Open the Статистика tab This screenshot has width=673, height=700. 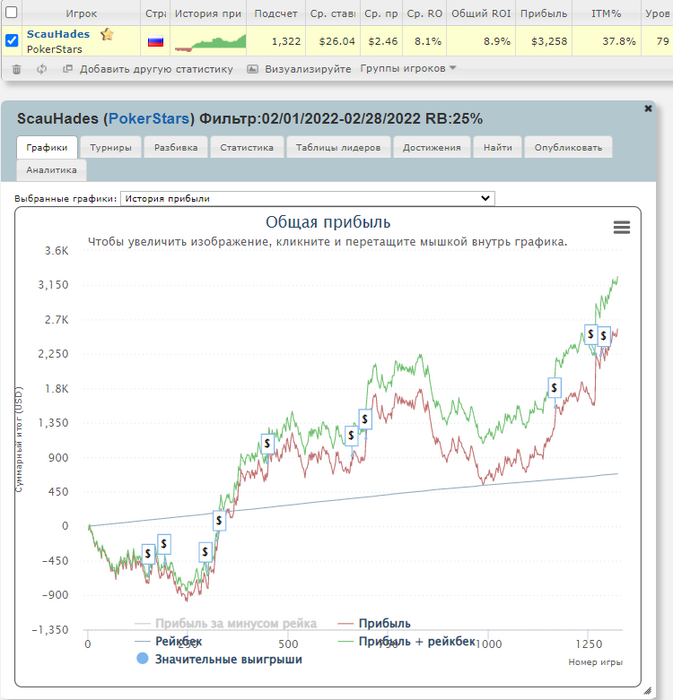point(247,147)
